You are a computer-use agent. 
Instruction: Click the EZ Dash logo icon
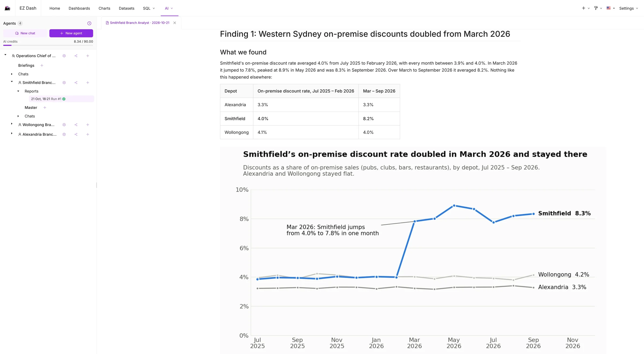8,8
